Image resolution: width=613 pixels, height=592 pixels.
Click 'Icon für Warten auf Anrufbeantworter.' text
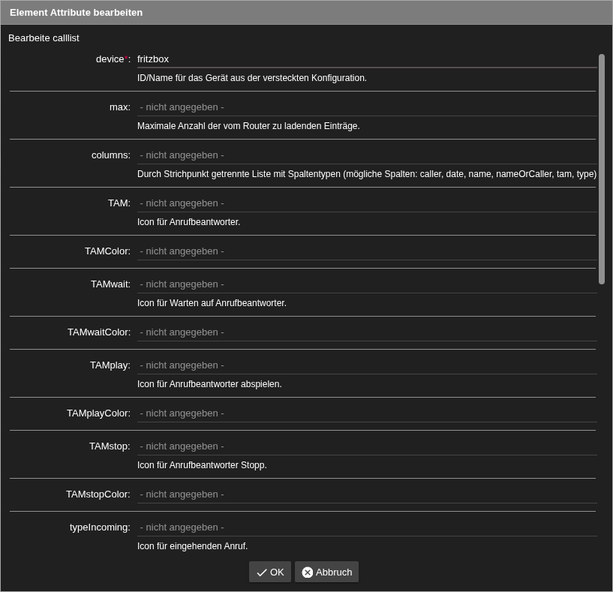212,303
